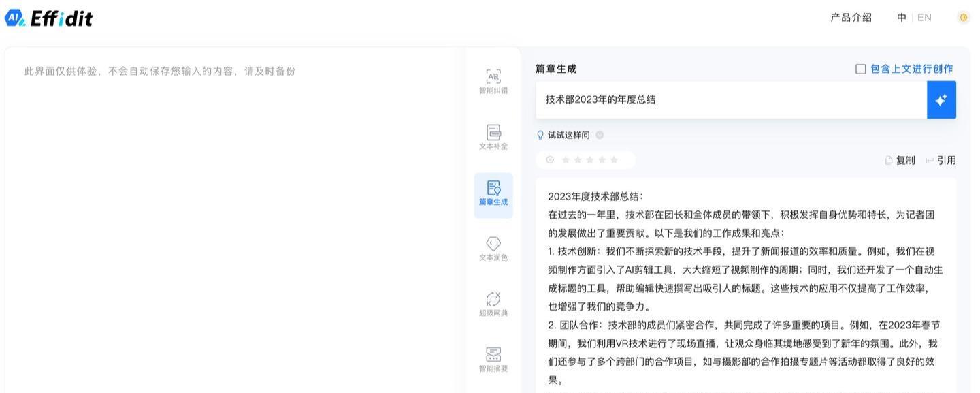Click the prompt field with 技术部2023年的年度总结
980x393 pixels.
coord(731,100)
